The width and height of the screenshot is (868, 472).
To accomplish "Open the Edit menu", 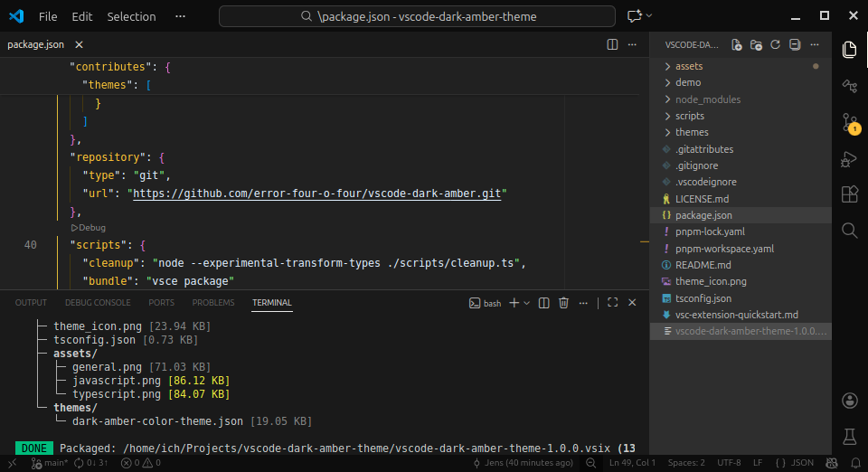I will tap(82, 16).
